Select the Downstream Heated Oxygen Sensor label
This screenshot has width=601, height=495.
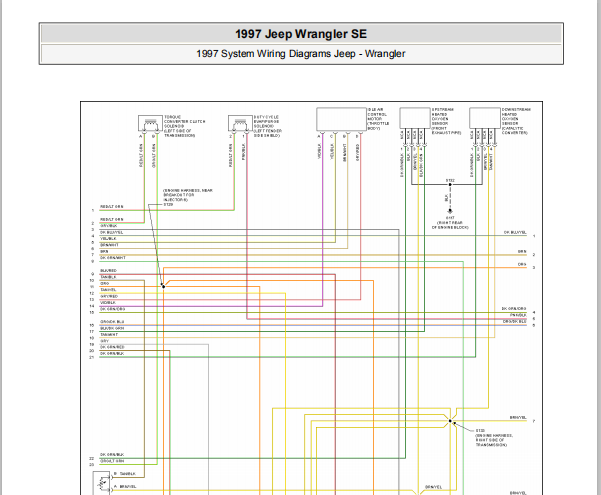[516, 121]
